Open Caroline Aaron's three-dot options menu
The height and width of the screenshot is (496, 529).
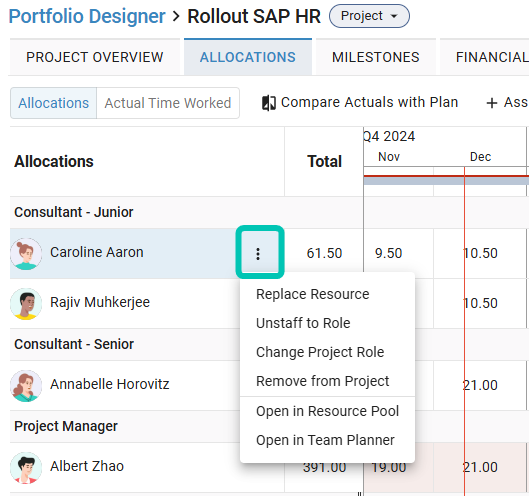(258, 254)
